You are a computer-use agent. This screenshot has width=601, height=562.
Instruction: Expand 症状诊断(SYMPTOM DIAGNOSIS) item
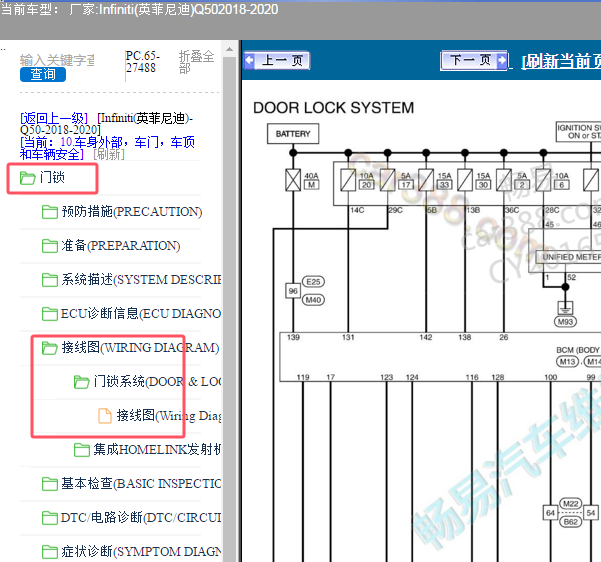(141, 552)
